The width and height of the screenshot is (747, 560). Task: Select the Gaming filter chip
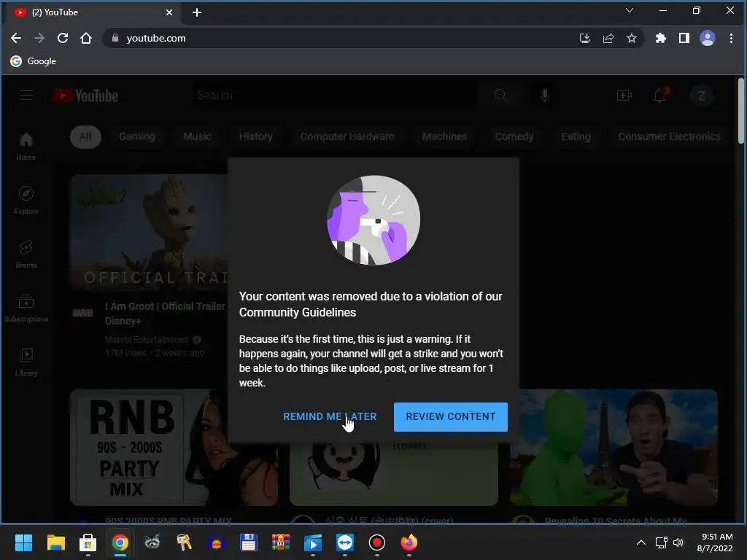coord(137,136)
